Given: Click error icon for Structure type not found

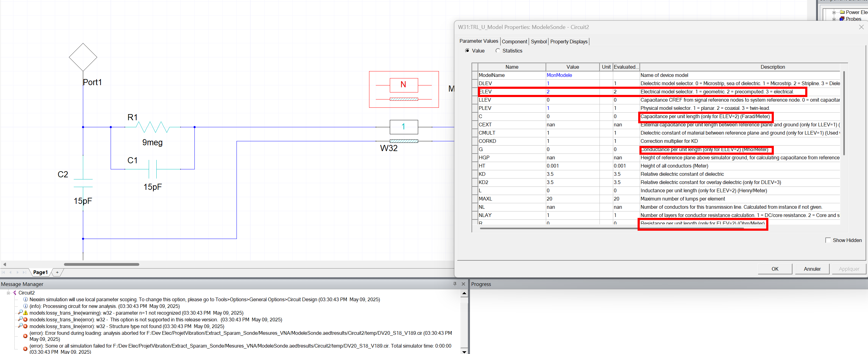Looking at the screenshot, I should tap(25, 326).
